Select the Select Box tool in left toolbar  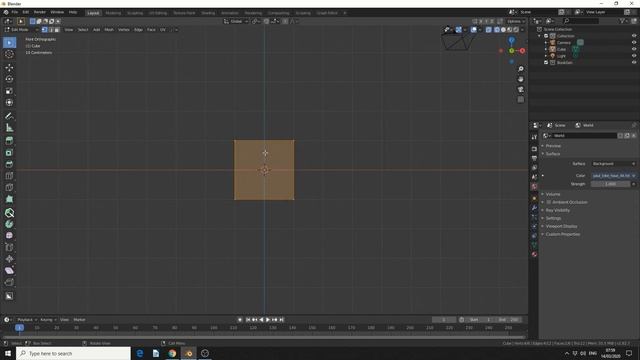point(9,42)
